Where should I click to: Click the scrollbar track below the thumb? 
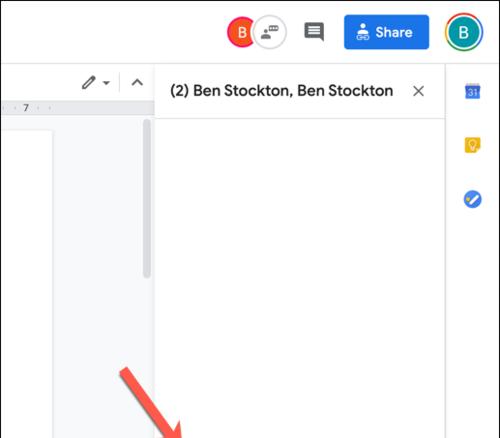pyautogui.click(x=147, y=357)
